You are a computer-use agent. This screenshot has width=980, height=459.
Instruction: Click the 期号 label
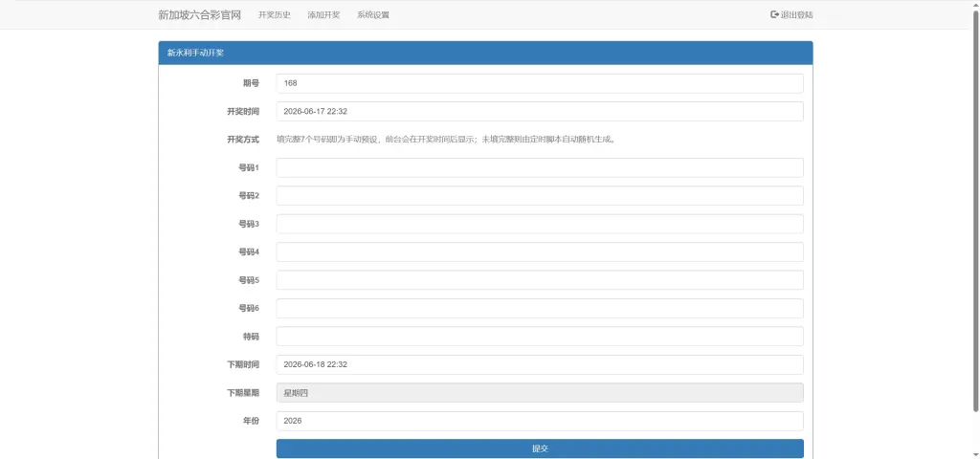pyautogui.click(x=251, y=84)
